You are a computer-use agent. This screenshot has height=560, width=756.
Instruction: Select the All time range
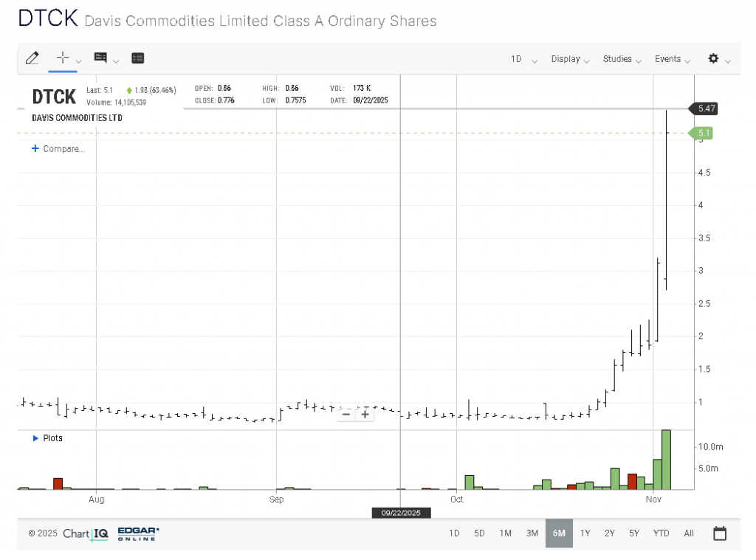click(688, 533)
